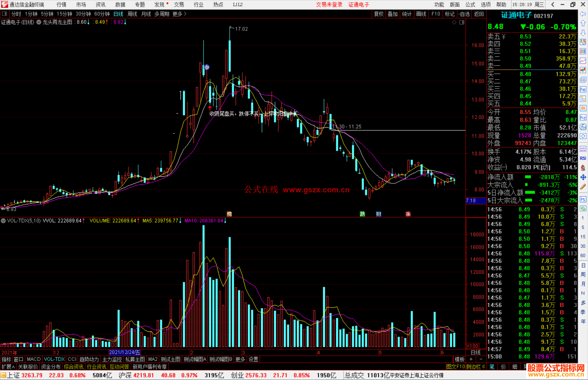This screenshot has width=588, height=380.
Task: Click the 2021/12/24 date marker on the time axis
Action: click(x=125, y=352)
